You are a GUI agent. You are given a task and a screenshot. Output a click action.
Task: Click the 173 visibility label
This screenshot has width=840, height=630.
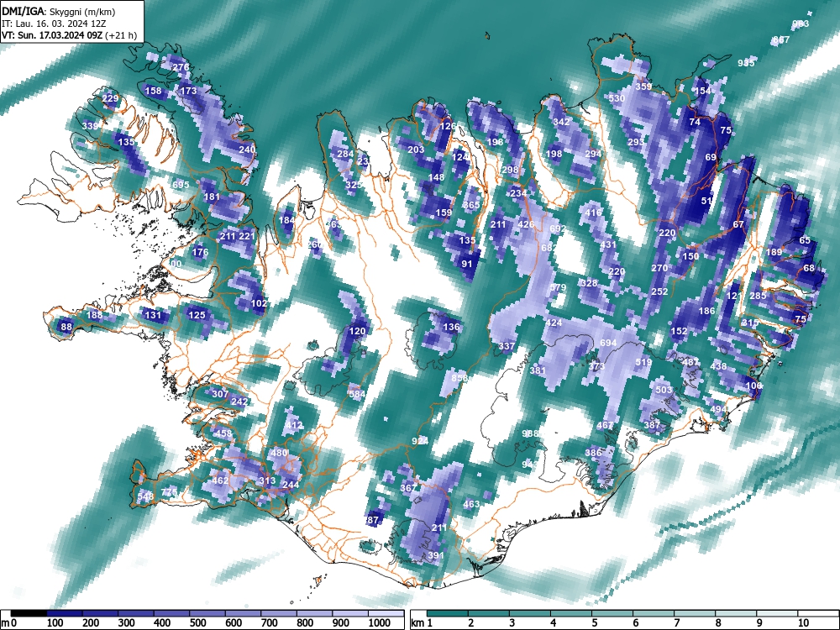(188, 91)
